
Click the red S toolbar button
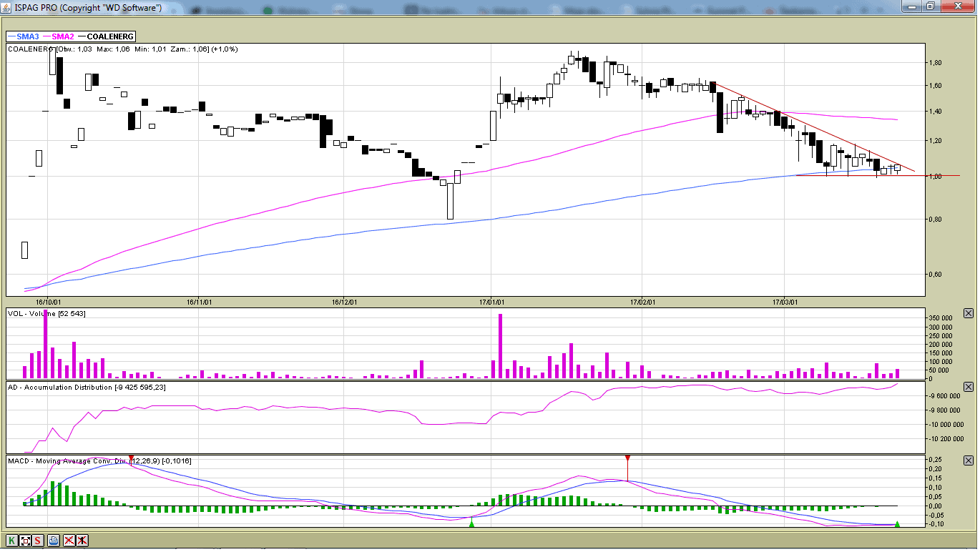pos(38,541)
